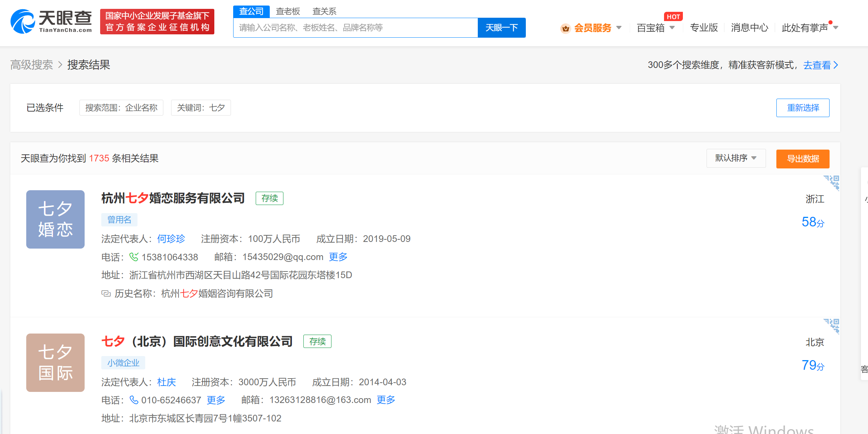
Task: Click the history name icon before 历史名称
Action: (106, 293)
